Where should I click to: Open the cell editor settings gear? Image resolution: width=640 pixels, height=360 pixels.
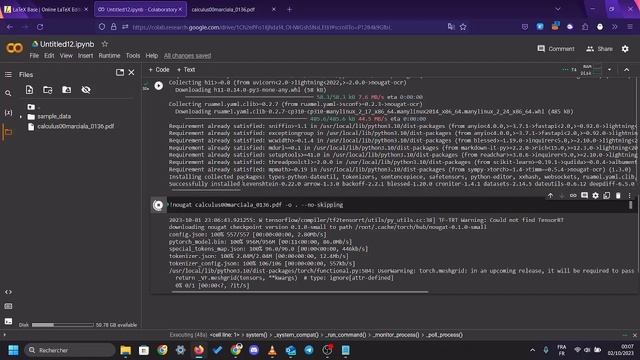596,196
